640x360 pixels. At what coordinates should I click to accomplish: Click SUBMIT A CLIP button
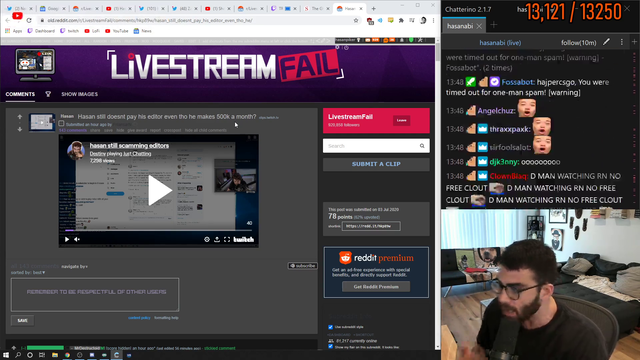point(376,164)
